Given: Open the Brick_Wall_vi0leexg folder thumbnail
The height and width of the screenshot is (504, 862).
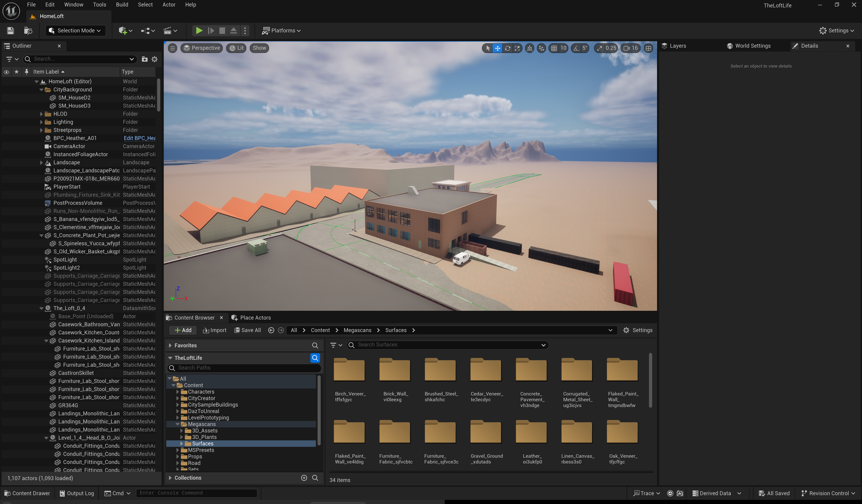Looking at the screenshot, I should point(394,370).
